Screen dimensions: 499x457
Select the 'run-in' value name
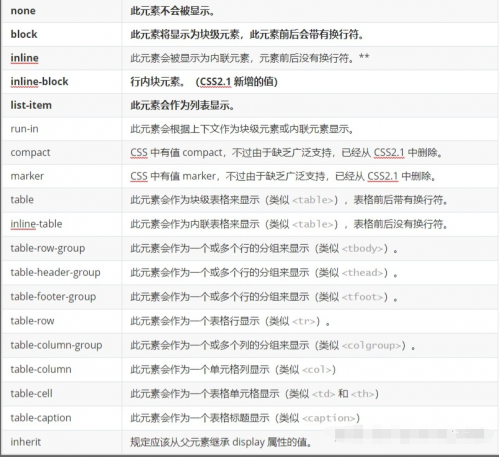[24, 129]
